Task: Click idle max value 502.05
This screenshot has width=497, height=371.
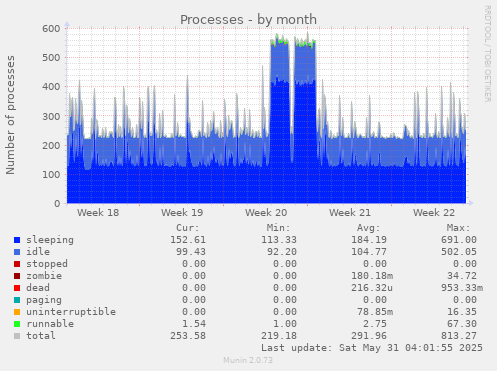Action: [459, 252]
